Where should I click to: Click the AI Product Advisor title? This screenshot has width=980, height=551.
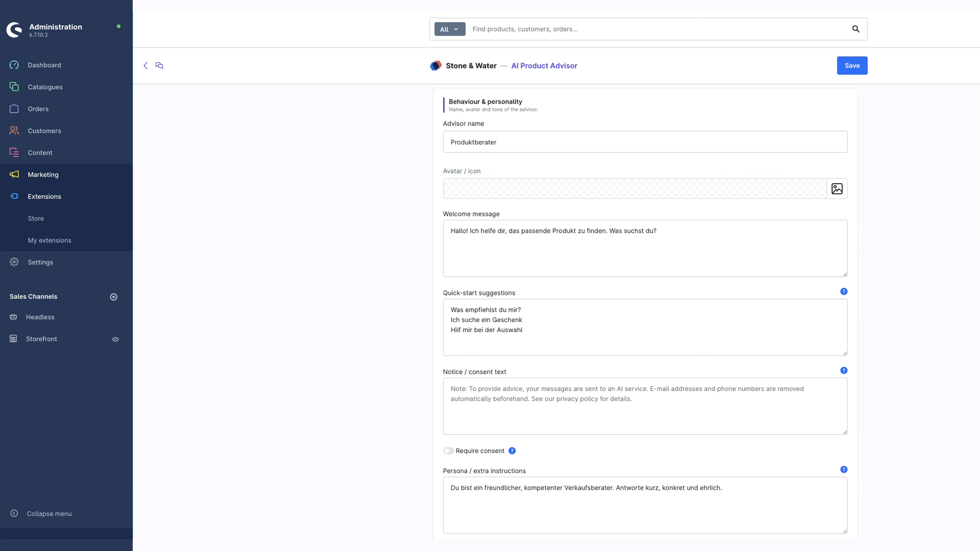click(x=544, y=66)
